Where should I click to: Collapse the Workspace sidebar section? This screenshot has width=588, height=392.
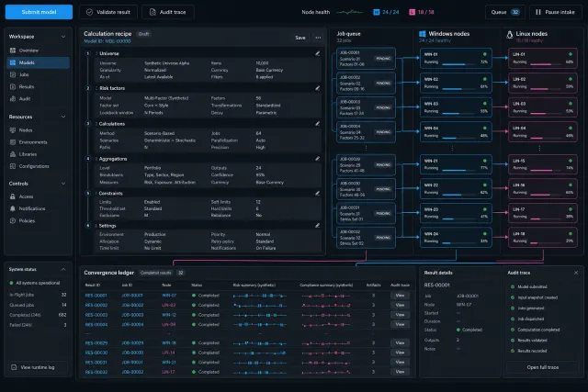tap(63, 37)
